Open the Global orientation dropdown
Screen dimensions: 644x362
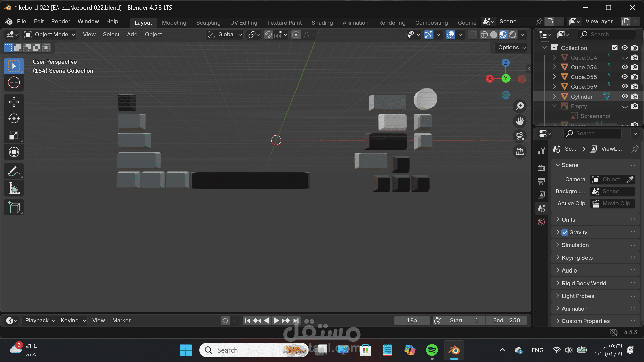coord(225,35)
